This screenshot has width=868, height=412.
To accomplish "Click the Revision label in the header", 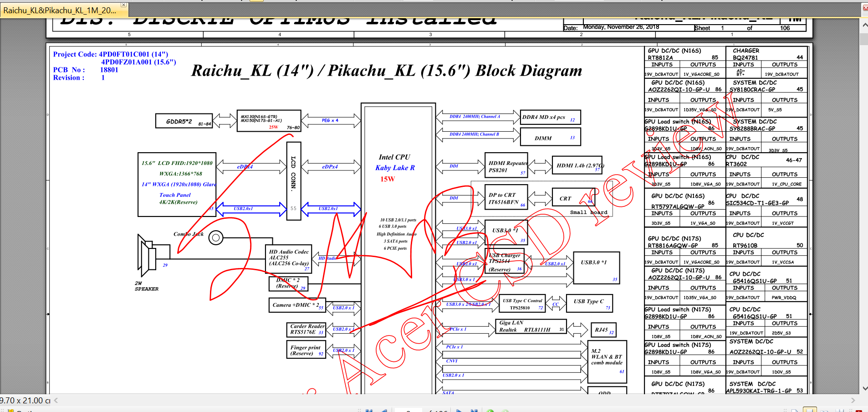I will pos(69,77).
